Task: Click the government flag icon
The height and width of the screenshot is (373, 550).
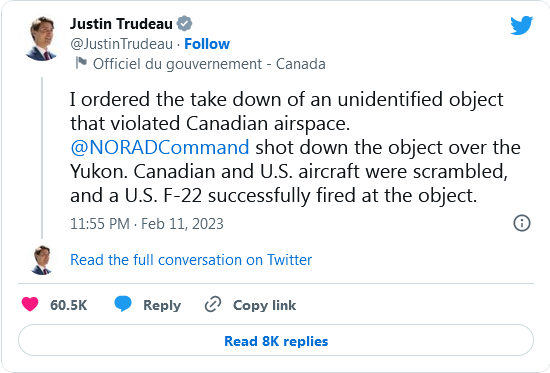Action: (x=81, y=63)
